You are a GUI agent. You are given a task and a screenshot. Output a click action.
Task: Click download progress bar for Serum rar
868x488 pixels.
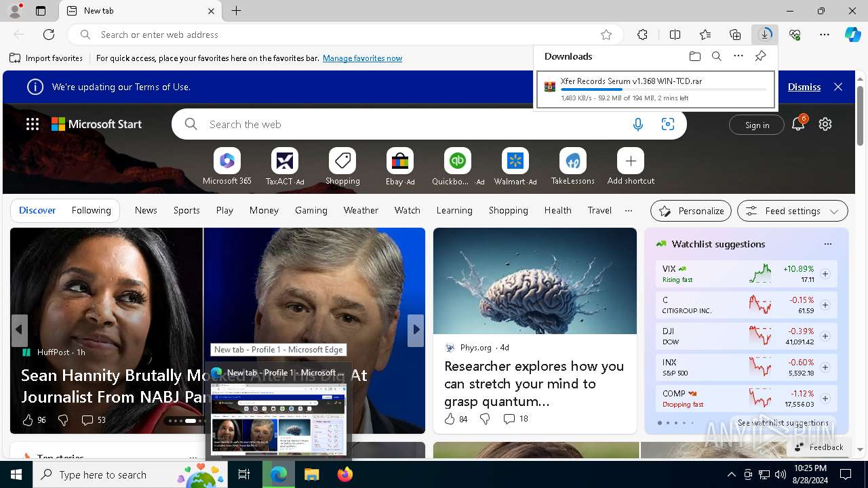(x=664, y=89)
